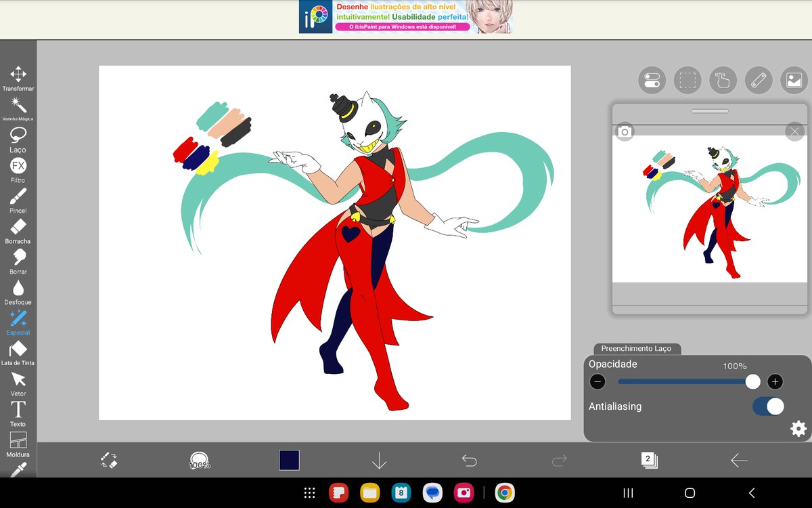Tap the Android home button
The width and height of the screenshot is (812, 508).
[690, 493]
